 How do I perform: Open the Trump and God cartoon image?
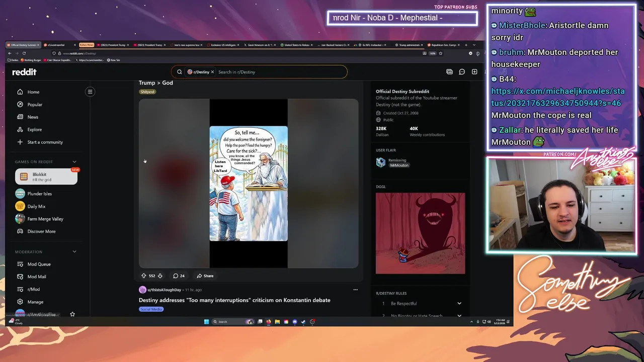[x=249, y=184]
